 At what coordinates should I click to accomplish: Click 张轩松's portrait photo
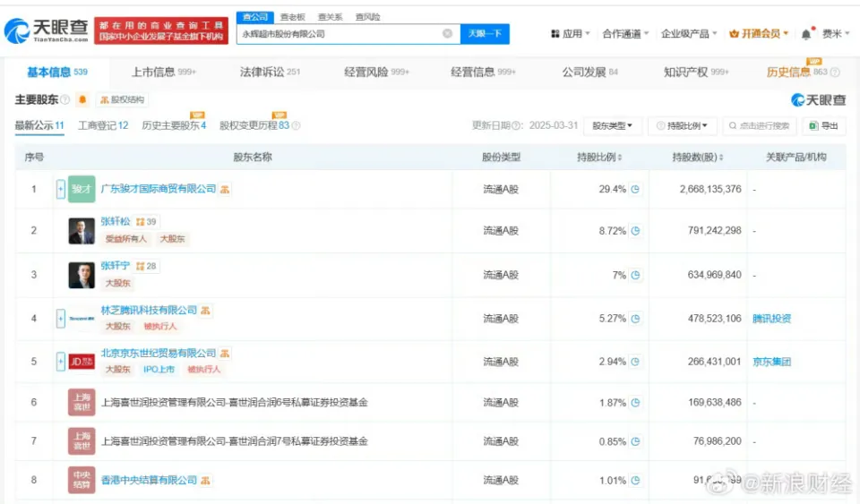pyautogui.click(x=82, y=231)
